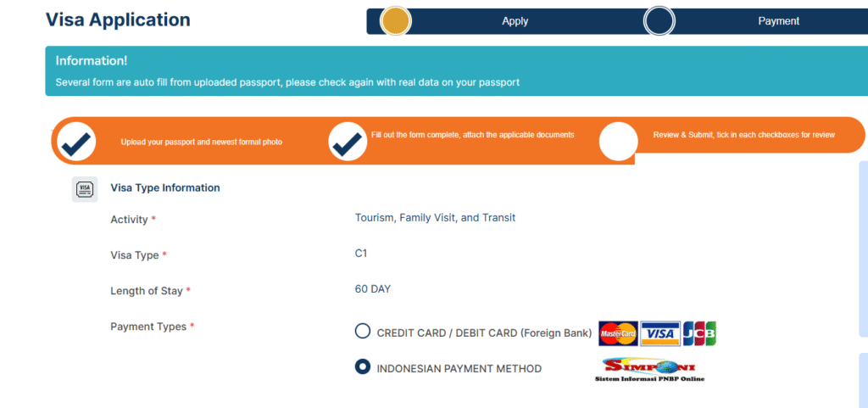Click the checkmark on fill out form step

pos(348,143)
